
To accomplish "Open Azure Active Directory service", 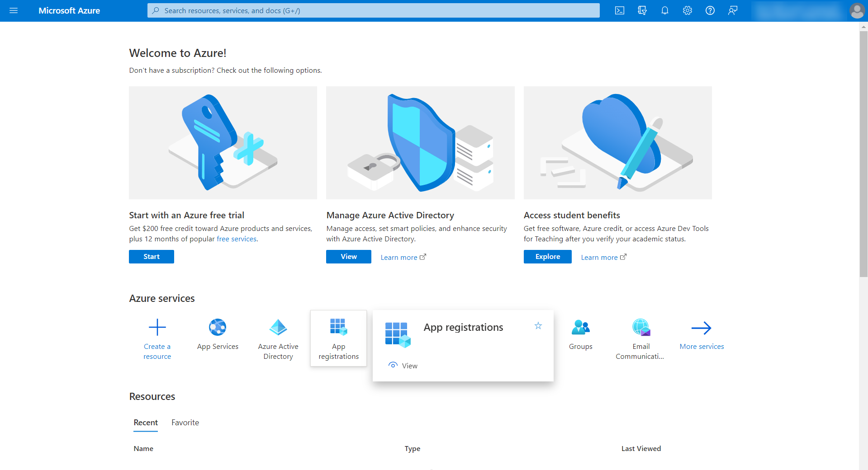I will click(x=278, y=327).
